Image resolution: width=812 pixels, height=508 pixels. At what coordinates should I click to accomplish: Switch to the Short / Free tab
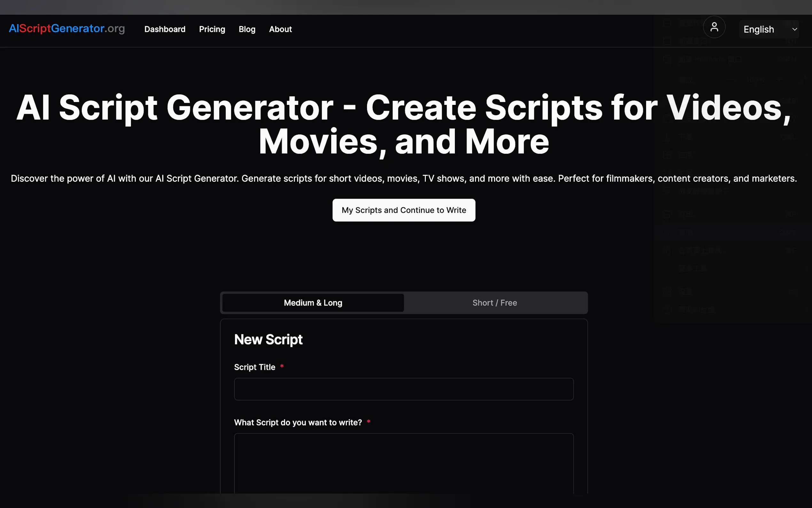coord(495,302)
